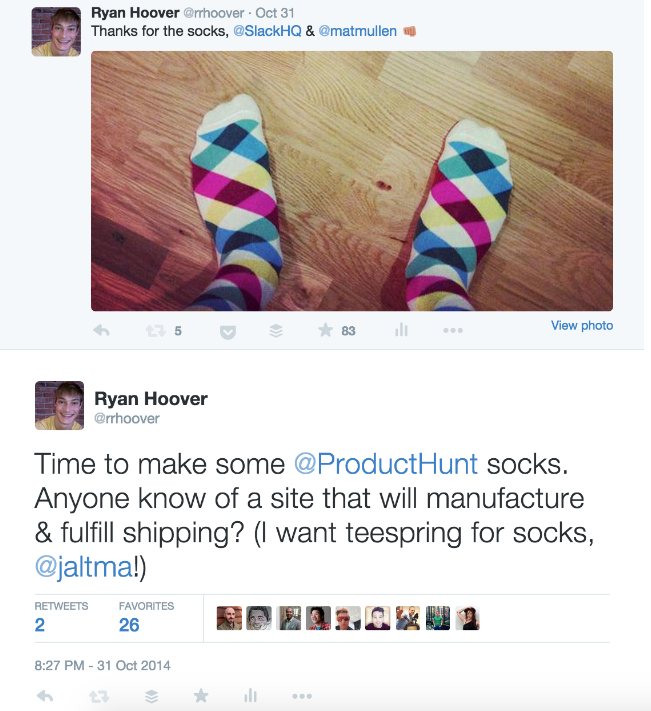This screenshot has height=711, width=651.
Task: Favorite the ProductHunt socks tweet
Action: click(201, 695)
